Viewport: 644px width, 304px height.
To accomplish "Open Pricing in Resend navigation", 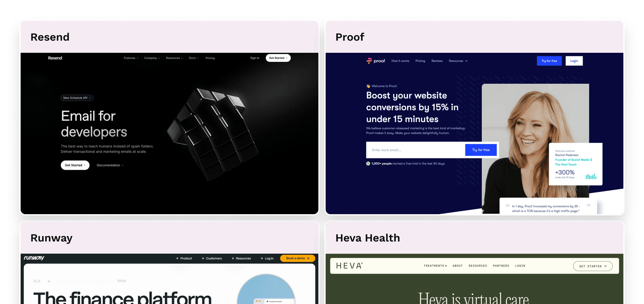I will [210, 58].
